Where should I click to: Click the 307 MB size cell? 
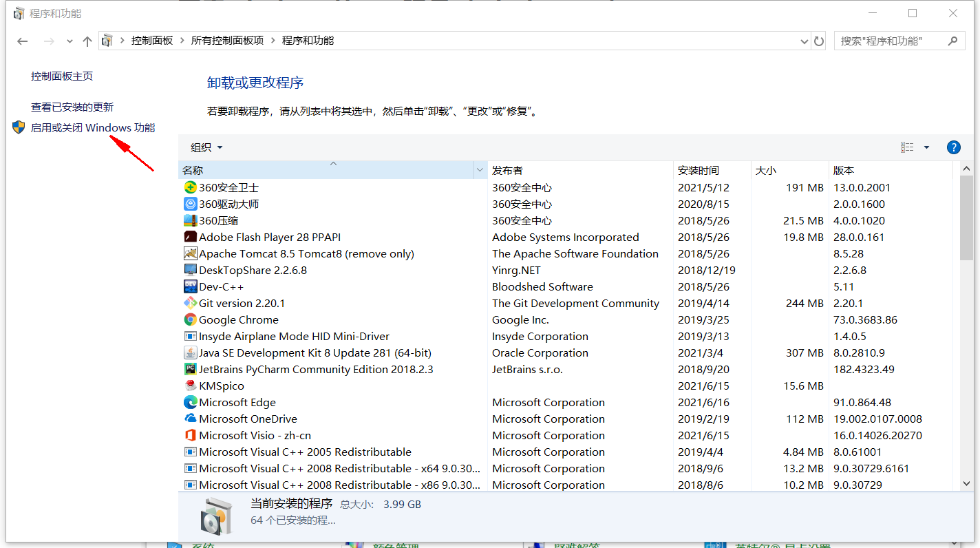tap(805, 352)
